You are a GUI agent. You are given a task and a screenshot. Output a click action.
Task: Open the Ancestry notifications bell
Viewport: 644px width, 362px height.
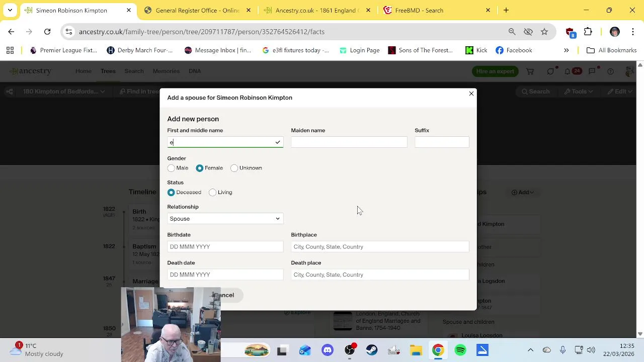click(x=568, y=71)
